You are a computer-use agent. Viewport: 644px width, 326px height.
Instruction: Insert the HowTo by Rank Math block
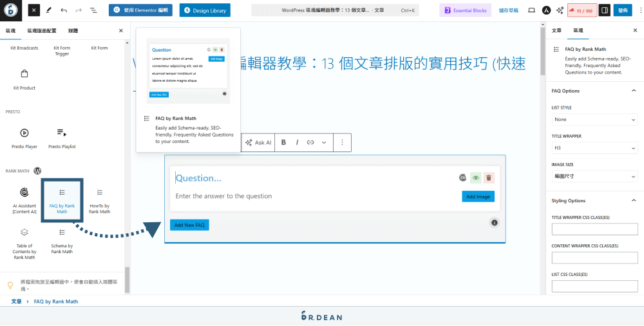pos(99,200)
